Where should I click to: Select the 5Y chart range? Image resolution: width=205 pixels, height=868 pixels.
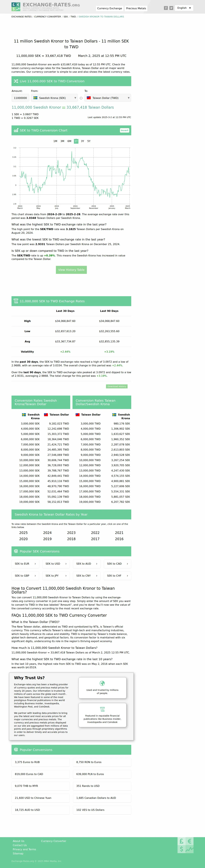tap(89, 141)
